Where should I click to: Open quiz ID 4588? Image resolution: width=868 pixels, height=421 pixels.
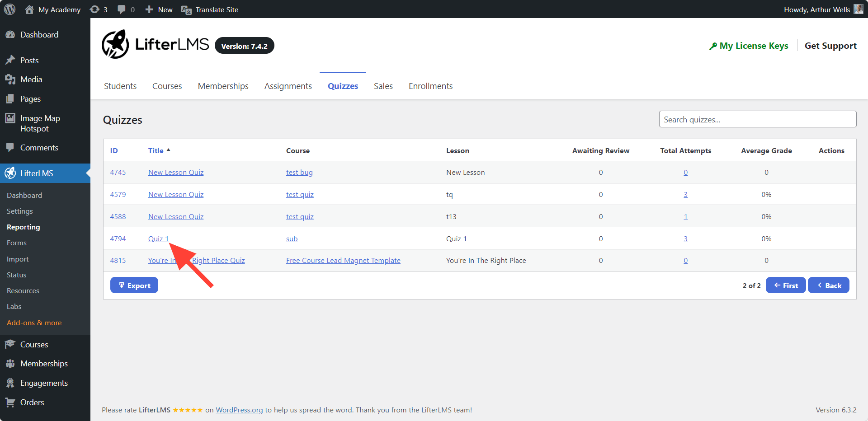pos(118,216)
